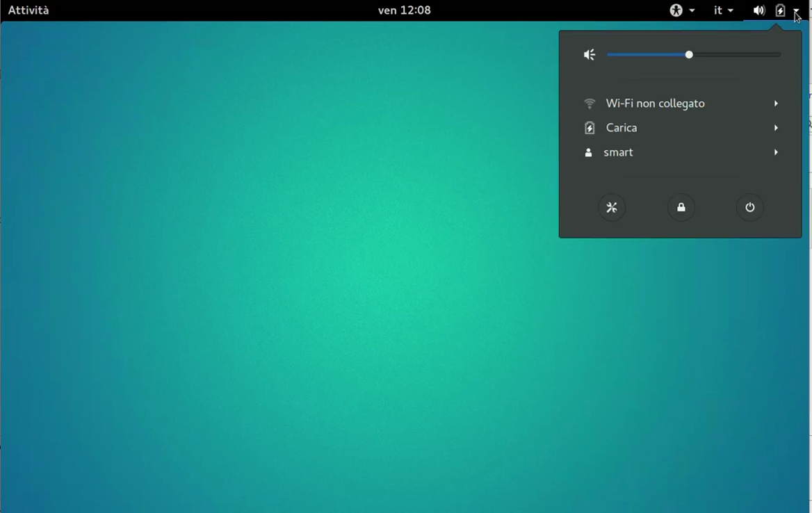Image resolution: width=812 pixels, height=513 pixels.
Task: Close the system menu via top-bar arrow
Action: [x=796, y=10]
